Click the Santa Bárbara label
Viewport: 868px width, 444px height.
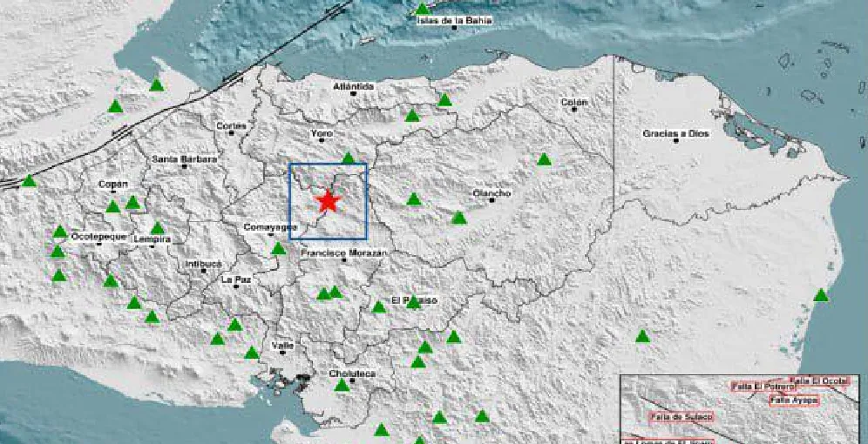pos(185,159)
